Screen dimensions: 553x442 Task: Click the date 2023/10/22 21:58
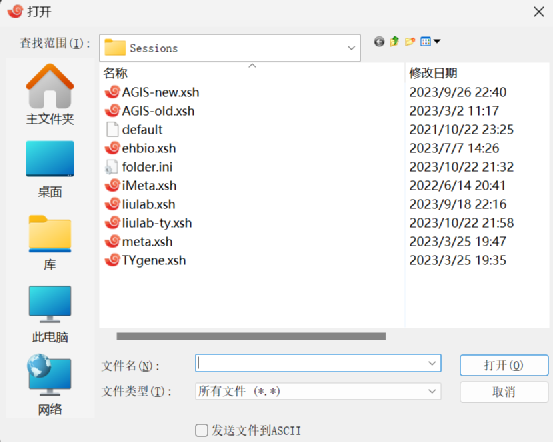(461, 223)
